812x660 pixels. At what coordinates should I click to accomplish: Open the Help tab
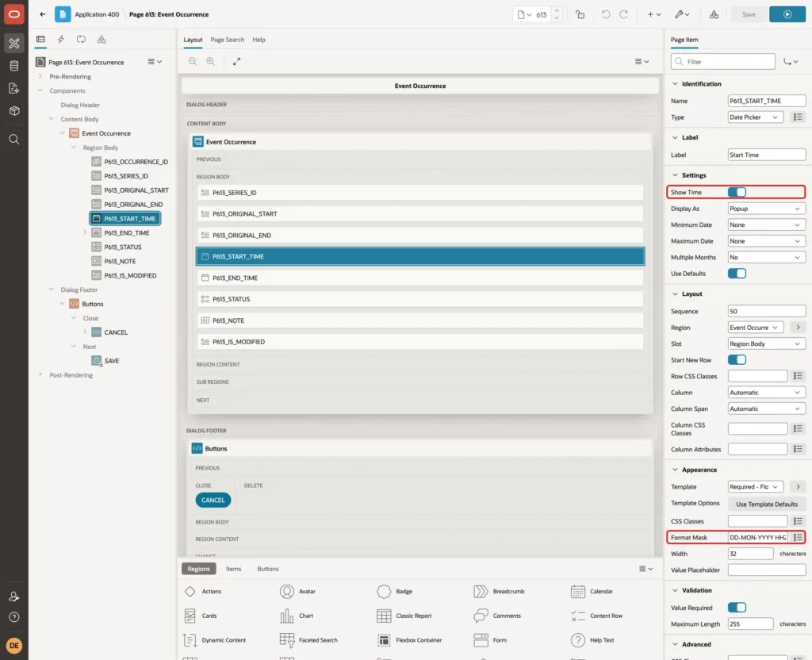click(x=259, y=40)
